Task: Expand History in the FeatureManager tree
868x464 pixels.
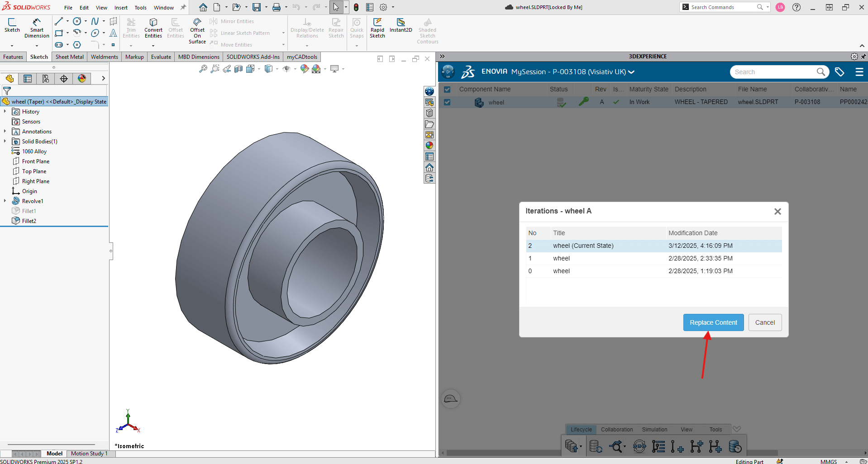Action: [5, 111]
